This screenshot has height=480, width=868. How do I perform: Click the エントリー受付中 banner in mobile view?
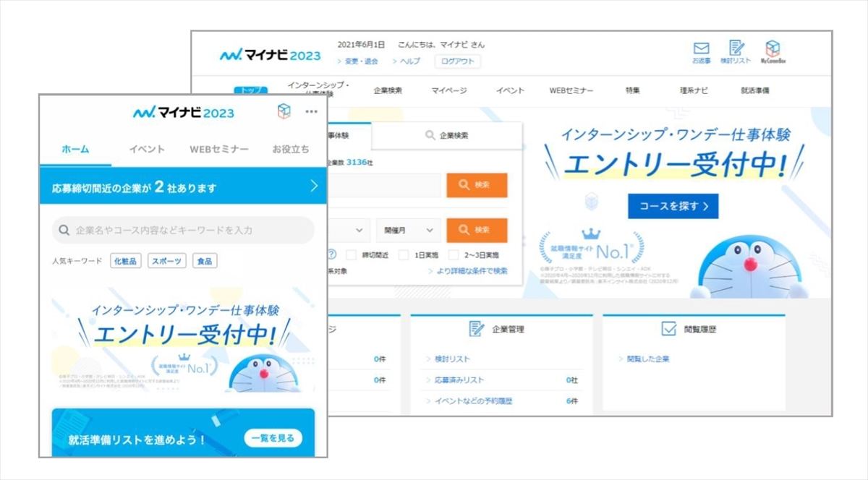pos(184,338)
